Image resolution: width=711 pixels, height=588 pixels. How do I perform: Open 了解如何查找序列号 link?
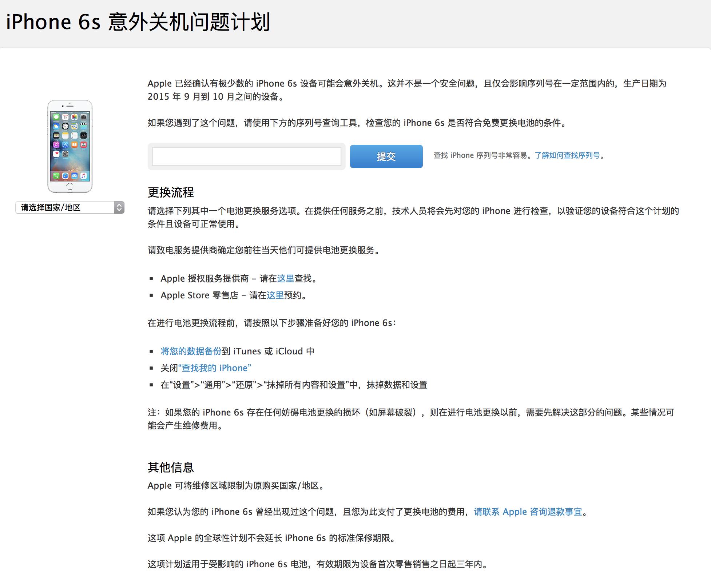(x=567, y=155)
